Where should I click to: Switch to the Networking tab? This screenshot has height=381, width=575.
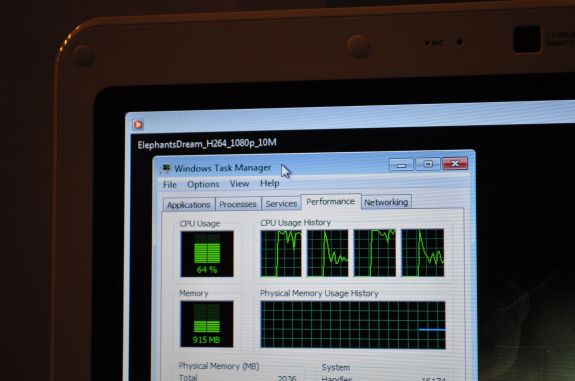386,202
